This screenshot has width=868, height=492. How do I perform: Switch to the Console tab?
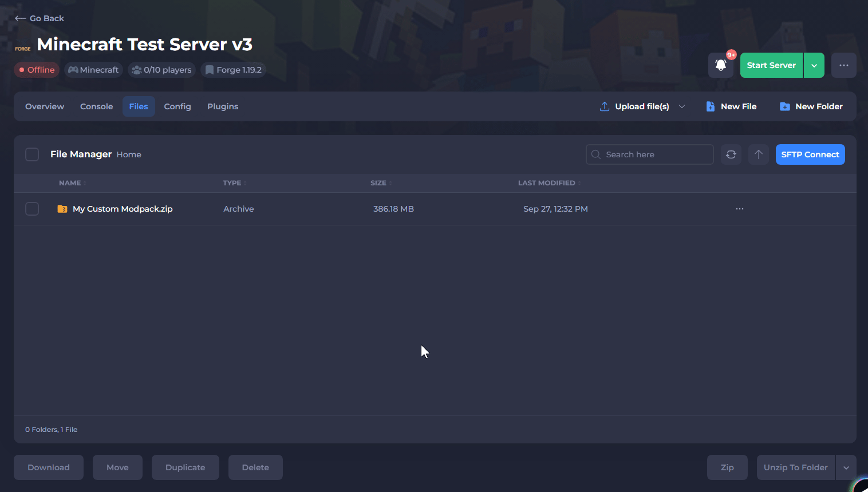[x=96, y=106]
